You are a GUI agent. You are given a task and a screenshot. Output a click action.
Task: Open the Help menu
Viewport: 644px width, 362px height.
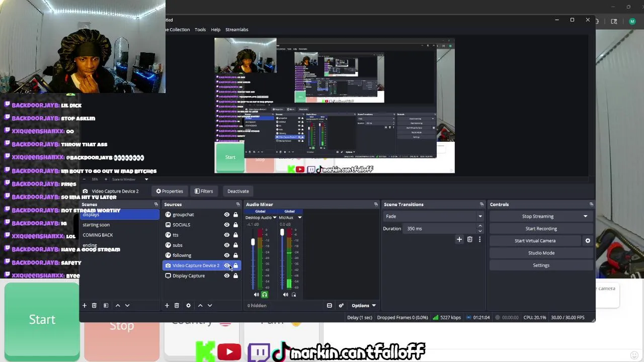(x=215, y=30)
